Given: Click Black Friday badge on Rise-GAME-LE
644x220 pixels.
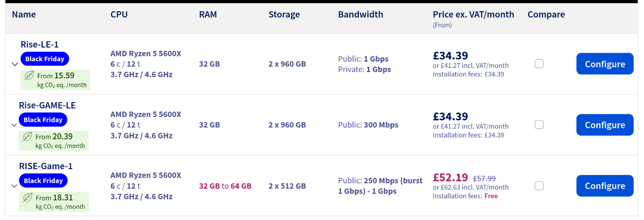Looking at the screenshot, I should (43, 120).
